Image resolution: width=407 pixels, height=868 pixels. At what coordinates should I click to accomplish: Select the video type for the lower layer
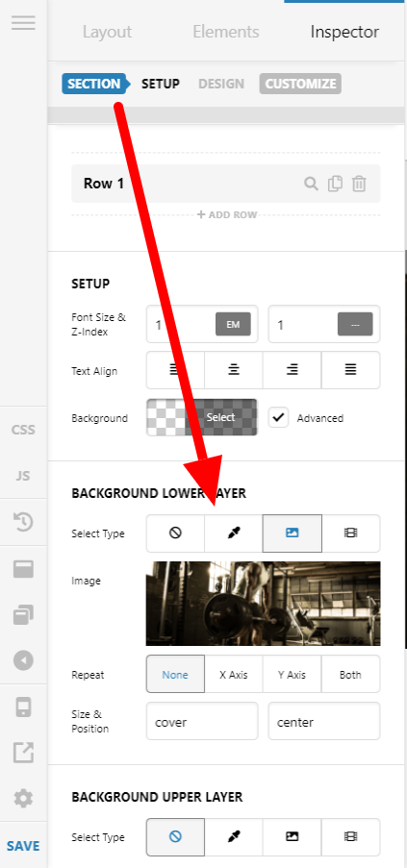click(x=350, y=533)
